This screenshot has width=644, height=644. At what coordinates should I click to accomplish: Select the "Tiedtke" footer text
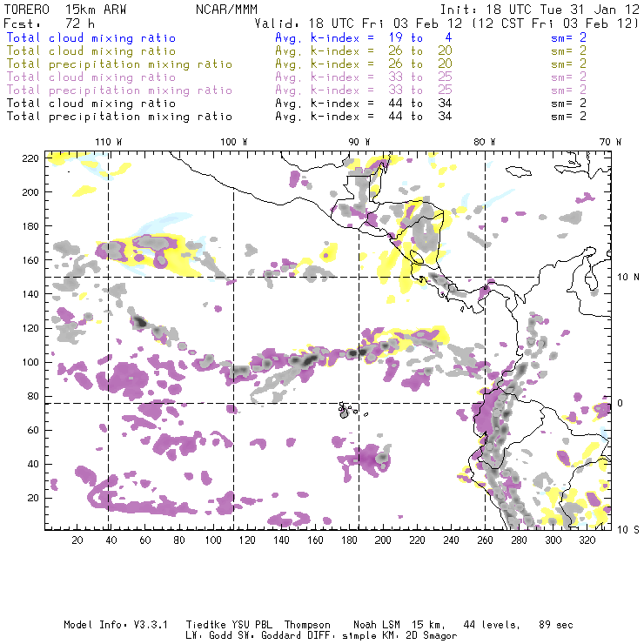coord(205,625)
